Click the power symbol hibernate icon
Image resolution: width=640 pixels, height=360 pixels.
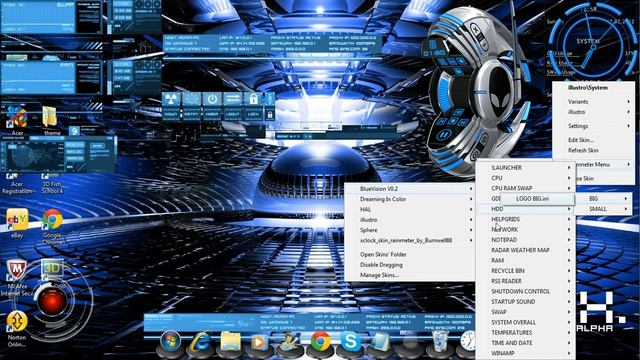point(212,99)
